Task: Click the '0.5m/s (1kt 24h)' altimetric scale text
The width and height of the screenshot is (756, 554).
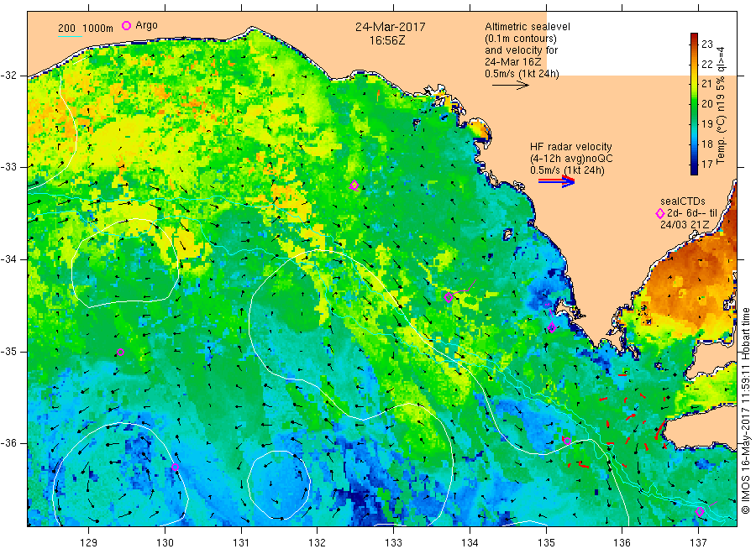Action: point(522,74)
